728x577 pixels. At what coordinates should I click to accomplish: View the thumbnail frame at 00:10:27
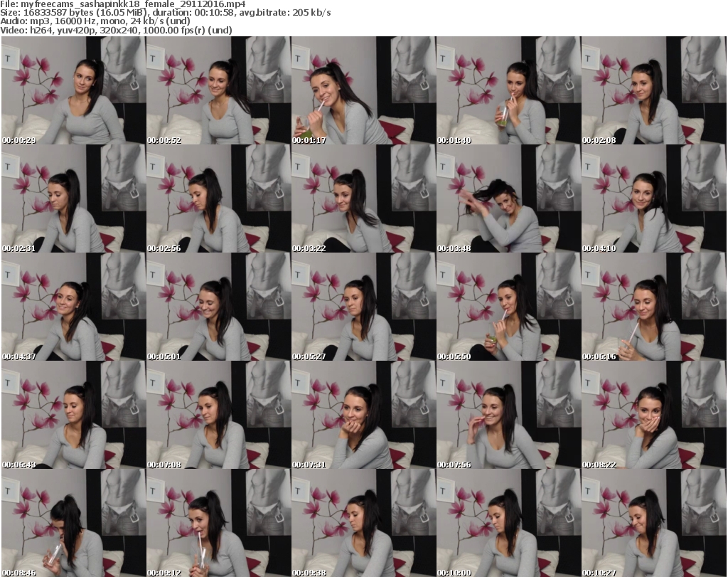point(654,523)
